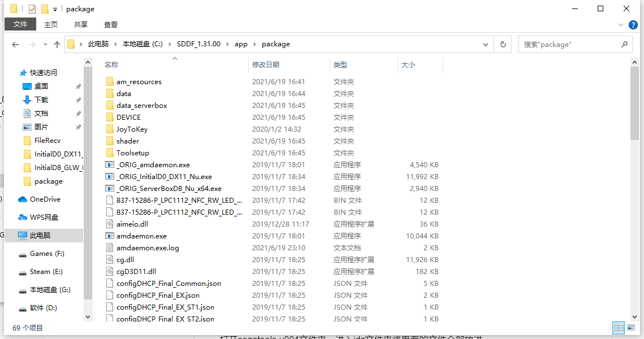Select configDHCP_Final_EX.json file name
The height and width of the screenshot is (339, 644).
click(x=158, y=295)
